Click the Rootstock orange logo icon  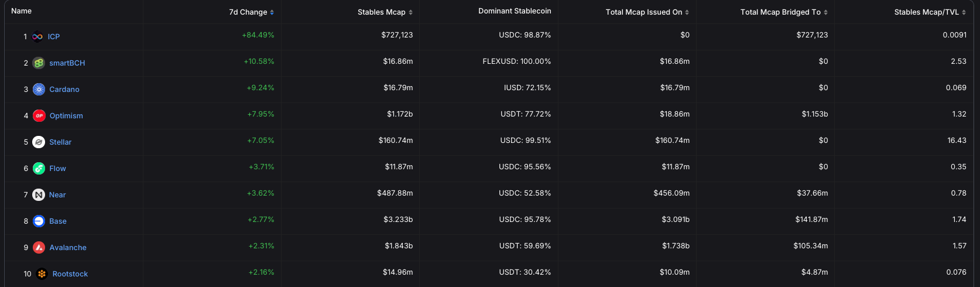tap(42, 274)
